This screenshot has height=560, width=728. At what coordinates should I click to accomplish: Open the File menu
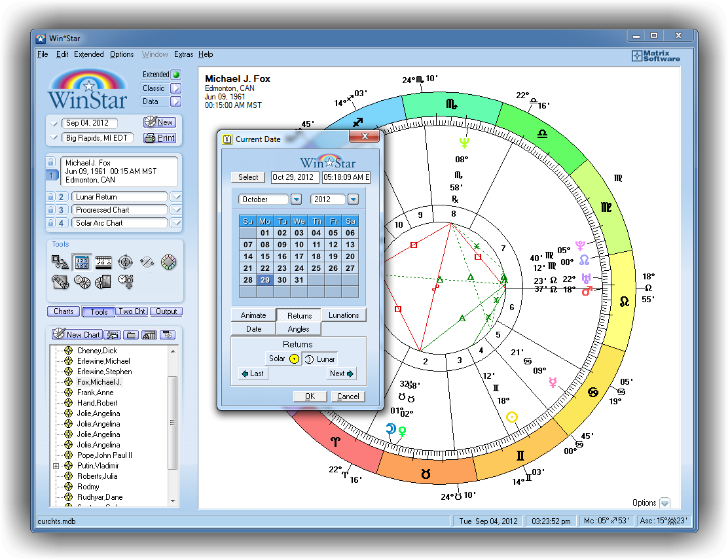tap(43, 54)
